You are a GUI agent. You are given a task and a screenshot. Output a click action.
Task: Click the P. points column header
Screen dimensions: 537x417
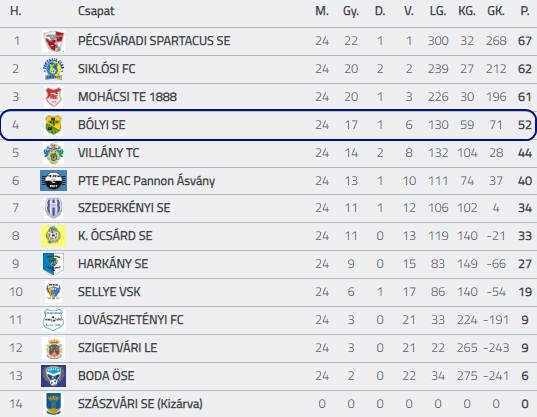coord(525,11)
